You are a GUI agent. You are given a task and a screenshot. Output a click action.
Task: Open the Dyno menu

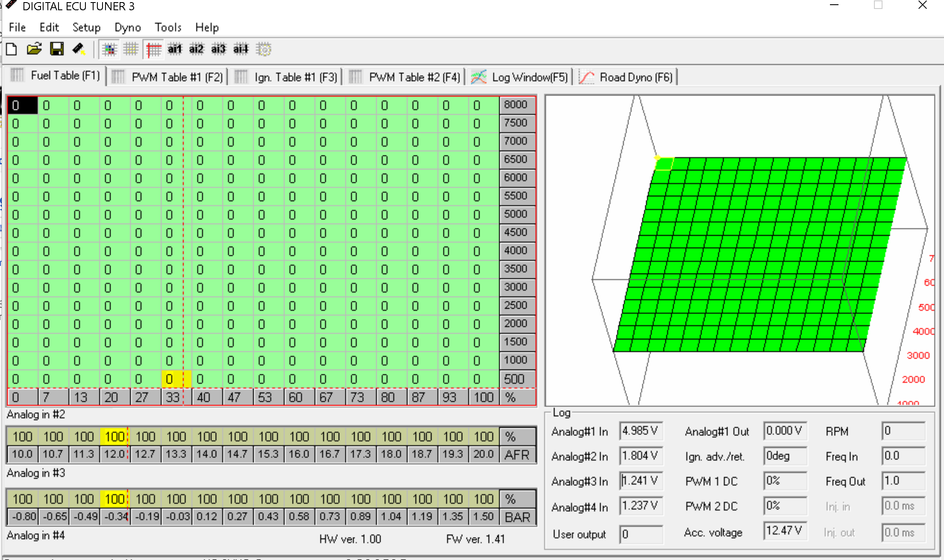(x=127, y=27)
